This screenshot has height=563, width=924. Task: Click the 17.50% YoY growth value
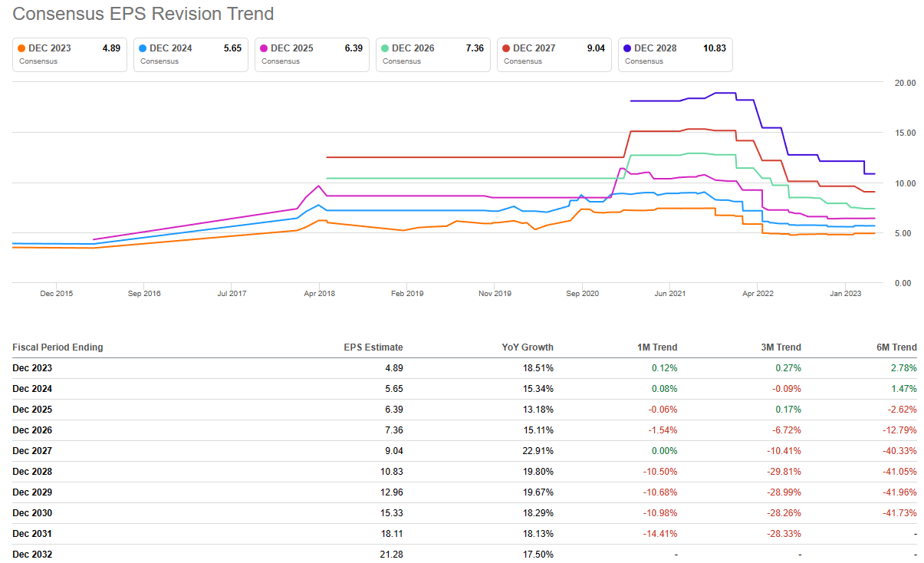pos(538,555)
